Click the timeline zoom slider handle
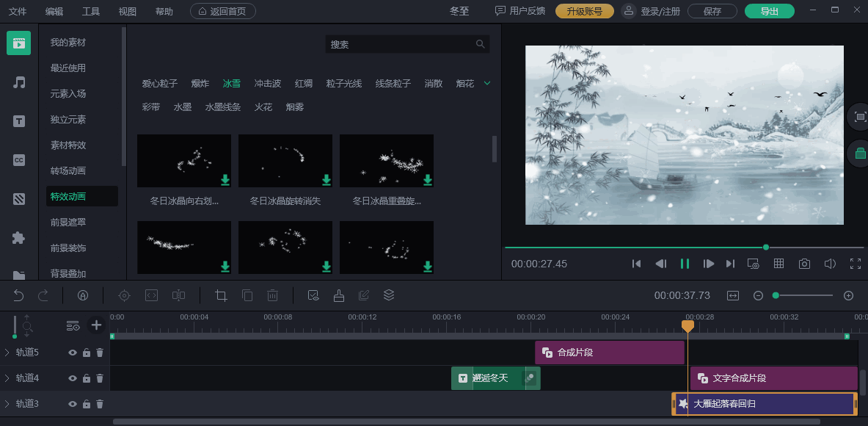 [776, 296]
